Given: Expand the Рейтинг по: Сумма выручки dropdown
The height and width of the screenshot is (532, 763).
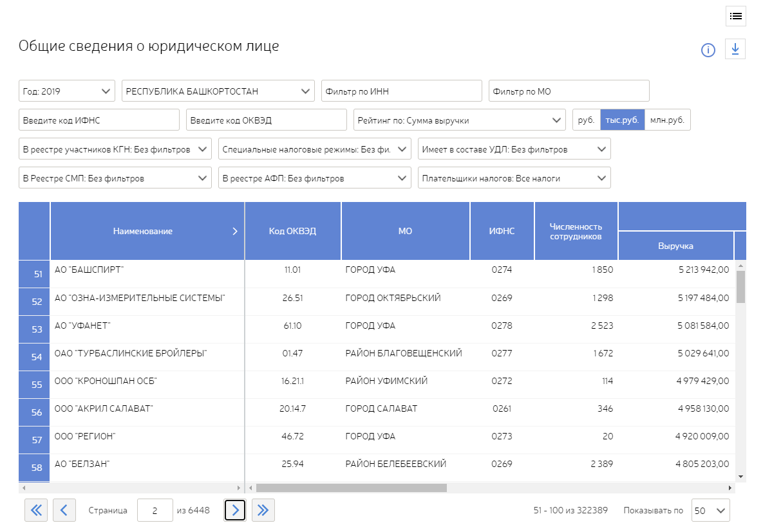Looking at the screenshot, I should pyautogui.click(x=459, y=120).
